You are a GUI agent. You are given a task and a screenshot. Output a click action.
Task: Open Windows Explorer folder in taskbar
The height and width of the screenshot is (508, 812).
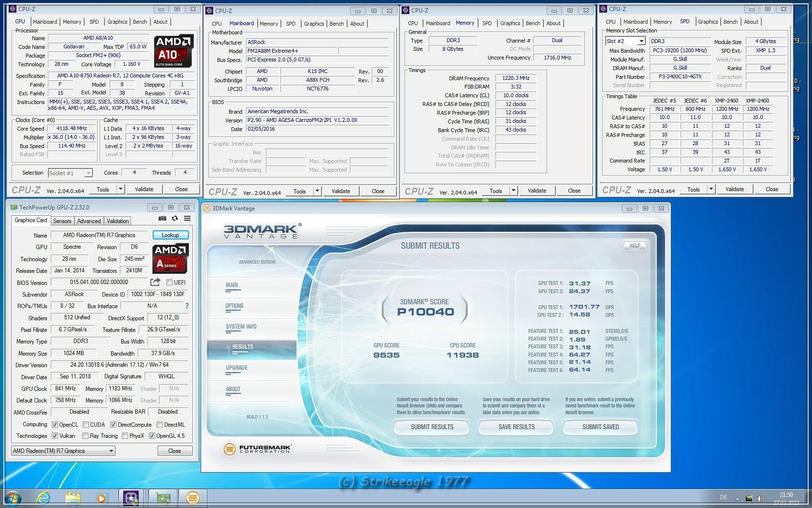73,498
